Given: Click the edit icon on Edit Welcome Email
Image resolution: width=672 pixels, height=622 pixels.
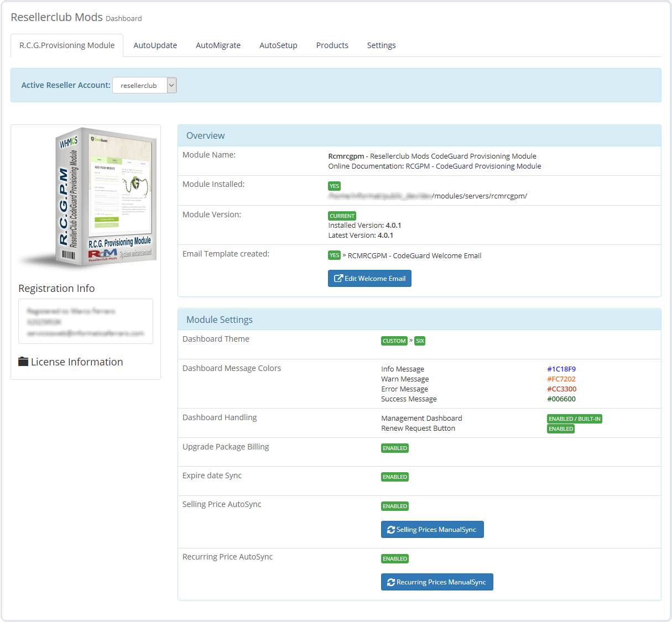Looking at the screenshot, I should (338, 278).
